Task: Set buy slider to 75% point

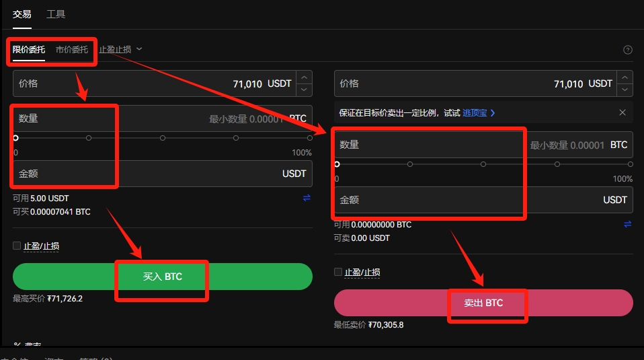Action: (x=236, y=138)
